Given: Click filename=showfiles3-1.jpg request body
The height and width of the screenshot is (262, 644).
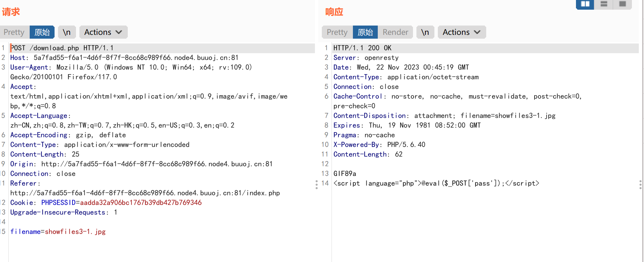Looking at the screenshot, I should pyautogui.click(x=58, y=232).
